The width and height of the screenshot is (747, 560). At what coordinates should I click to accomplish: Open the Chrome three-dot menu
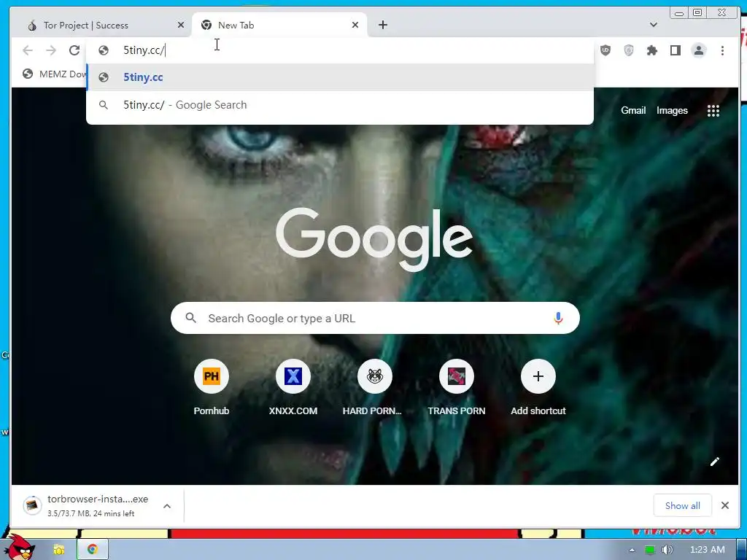722,50
